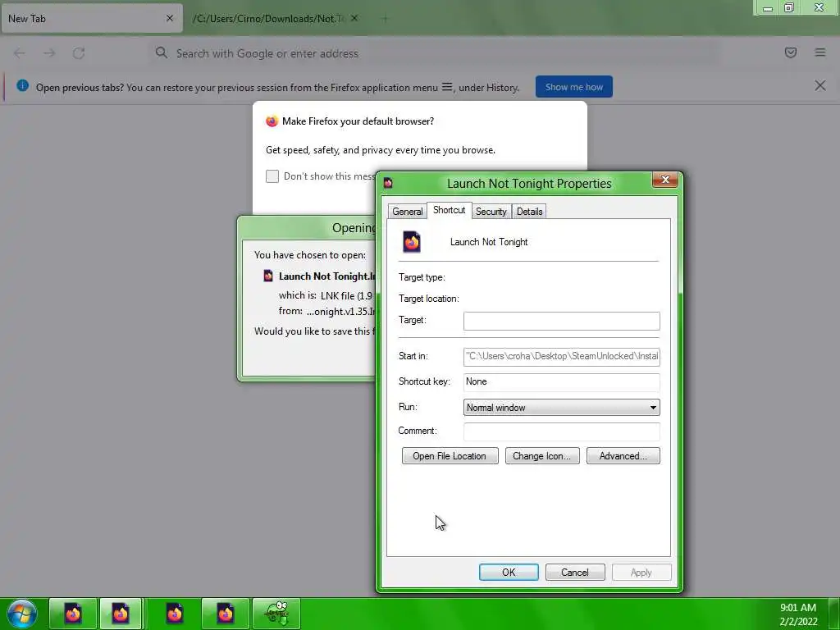
Task: Dismiss the restore-tabs notification bar
Action: tap(820, 85)
